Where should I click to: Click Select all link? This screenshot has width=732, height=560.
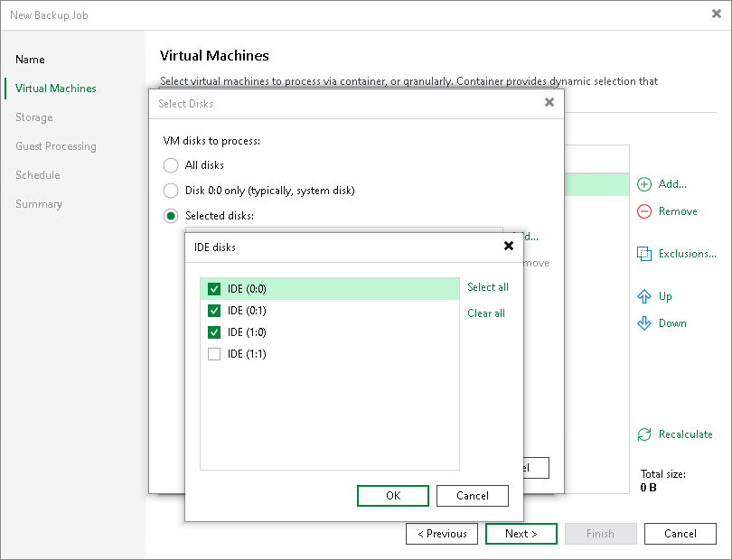[x=488, y=287]
